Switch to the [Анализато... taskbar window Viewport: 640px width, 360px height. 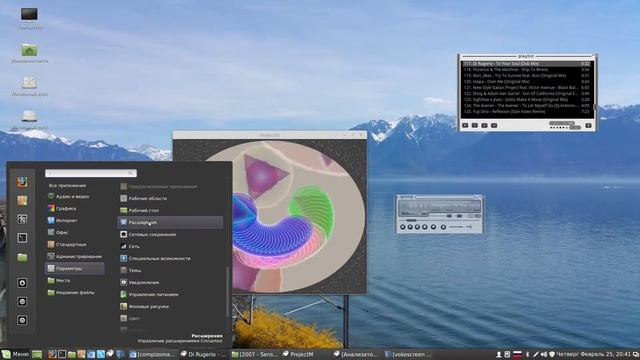coord(356,354)
